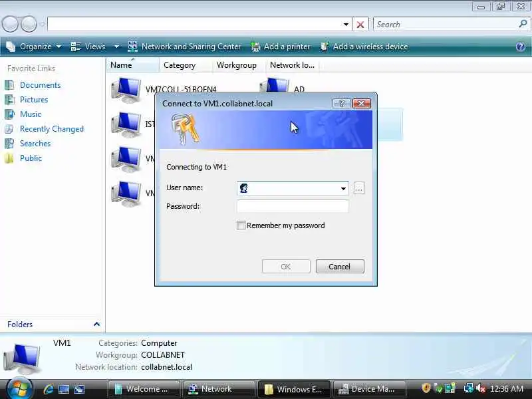This screenshot has width=532, height=399.
Task: Click the Views toolbar button
Action: click(88, 47)
